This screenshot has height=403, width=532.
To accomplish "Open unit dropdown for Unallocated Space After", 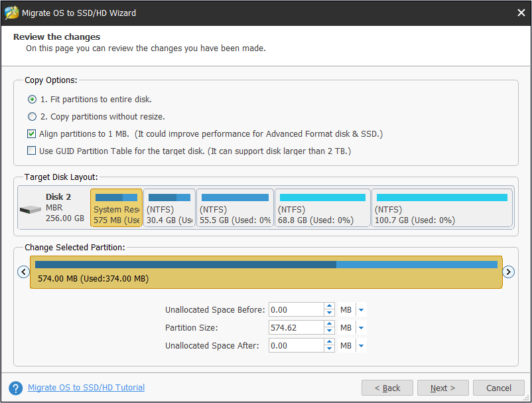I will point(362,346).
